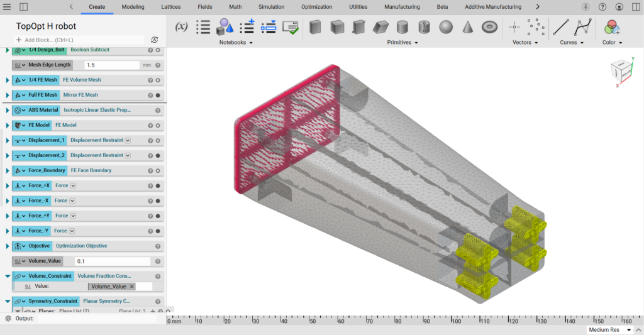
Task: Insert a cylinder primitive from the toolbar
Action: pyautogui.click(x=402, y=27)
